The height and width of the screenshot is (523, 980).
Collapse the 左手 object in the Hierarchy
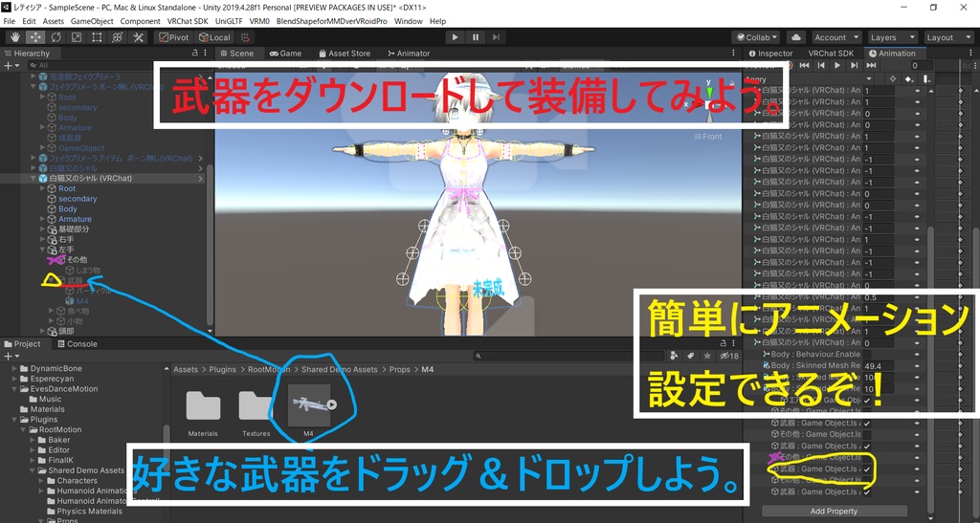tap(42, 250)
